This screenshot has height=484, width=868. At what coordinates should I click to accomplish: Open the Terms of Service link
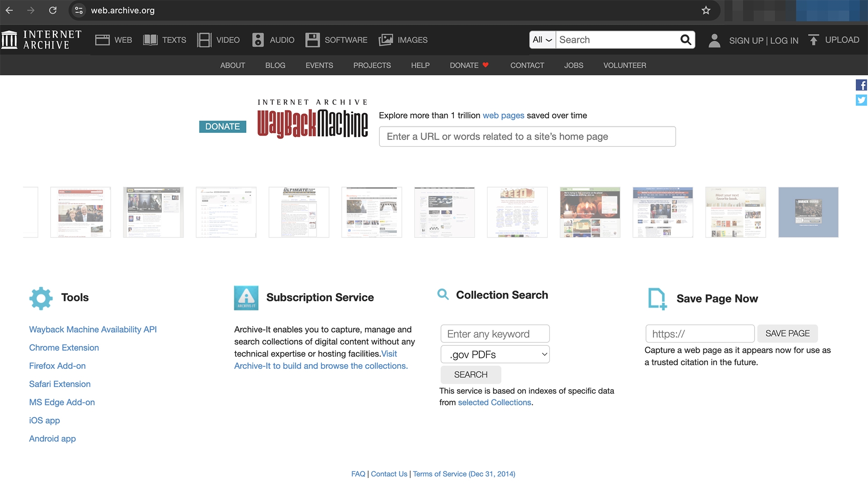pyautogui.click(x=464, y=474)
